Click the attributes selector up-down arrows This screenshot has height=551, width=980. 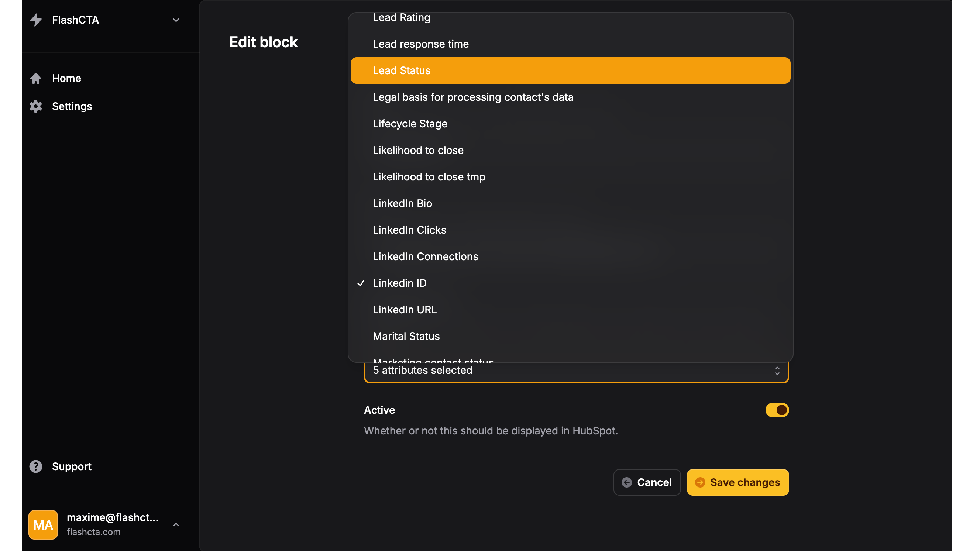(777, 371)
